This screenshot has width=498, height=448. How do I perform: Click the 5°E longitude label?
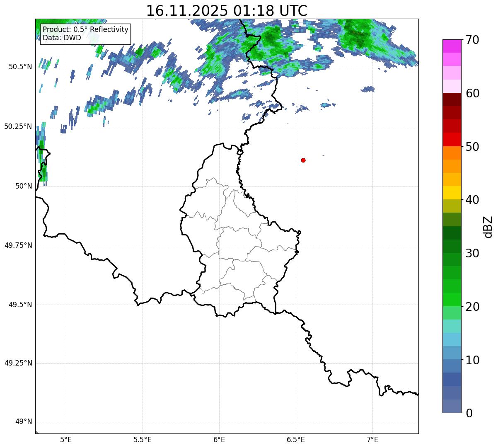pos(66,440)
